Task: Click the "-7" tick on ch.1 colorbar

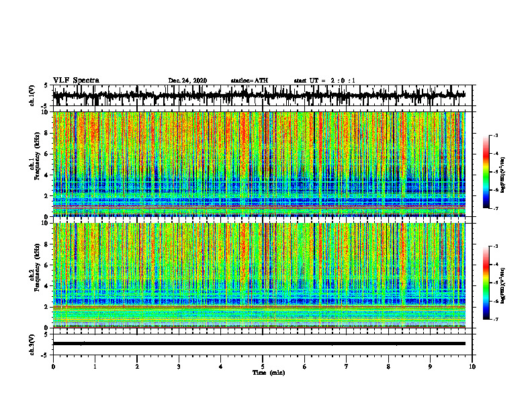Action: (x=495, y=208)
